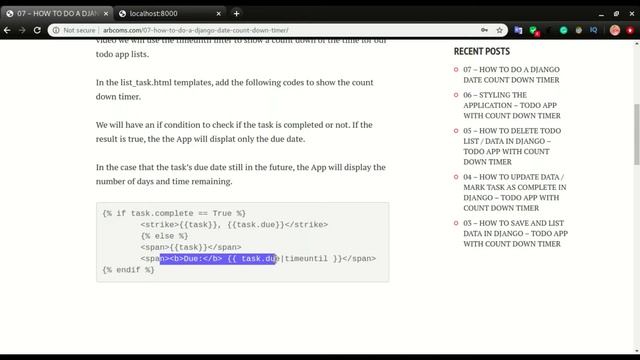Go back to the previous page
The width and height of the screenshot is (640, 360).
coord(7,30)
